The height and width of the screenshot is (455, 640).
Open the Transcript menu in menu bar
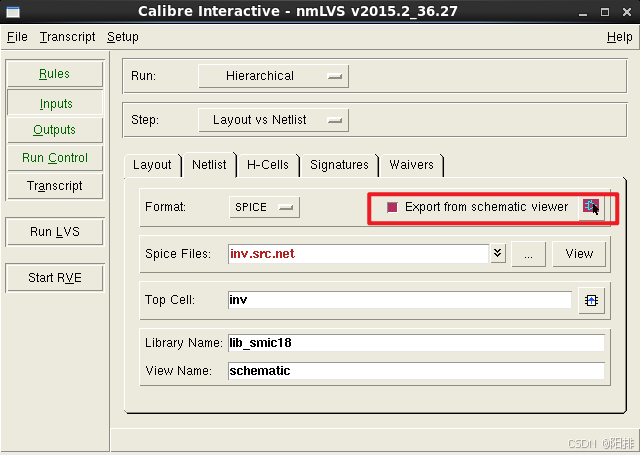point(67,37)
